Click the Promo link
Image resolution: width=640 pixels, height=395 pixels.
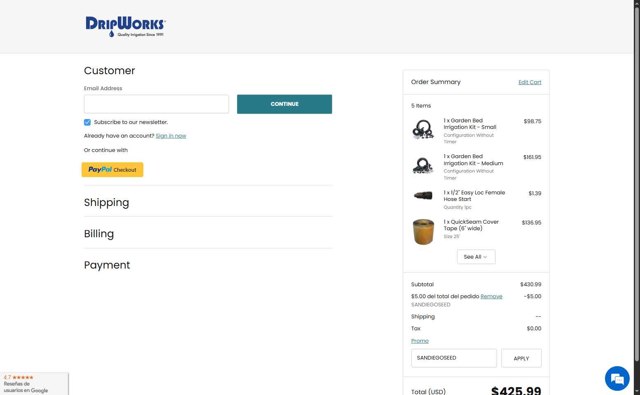pos(420,341)
